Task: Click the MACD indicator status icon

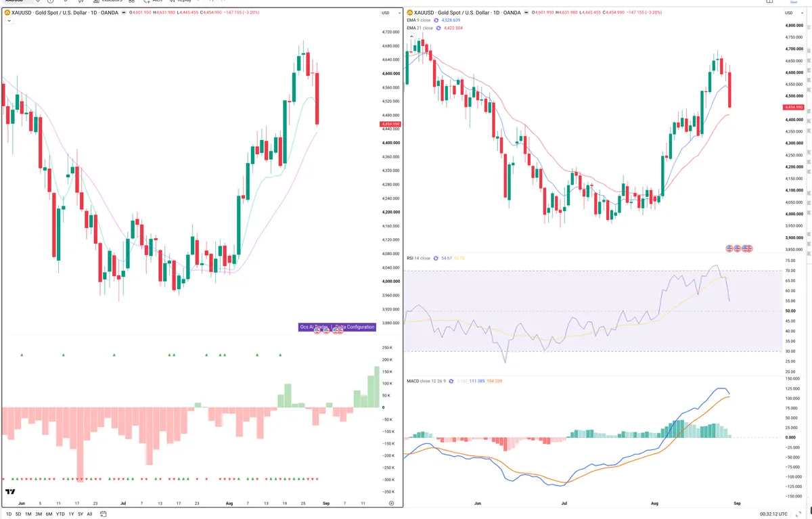Action: click(x=453, y=381)
